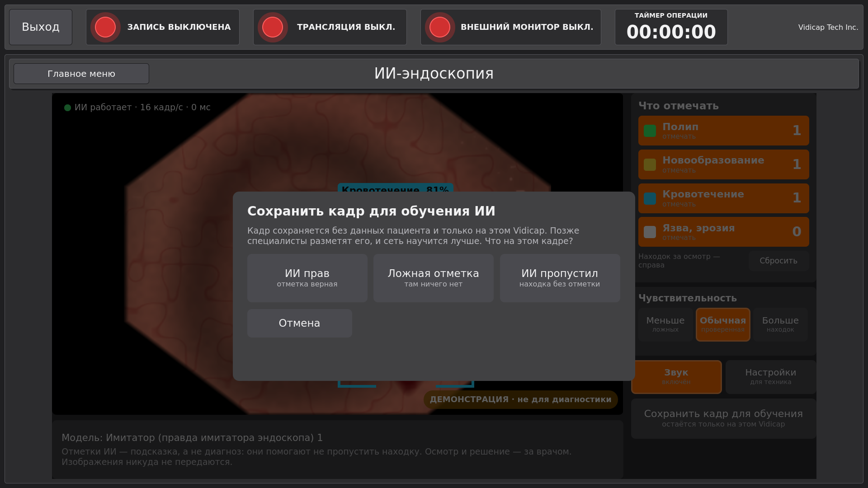Click Сохранить кадр для обучения panel button
The height and width of the screenshot is (488, 868).
coord(723,418)
